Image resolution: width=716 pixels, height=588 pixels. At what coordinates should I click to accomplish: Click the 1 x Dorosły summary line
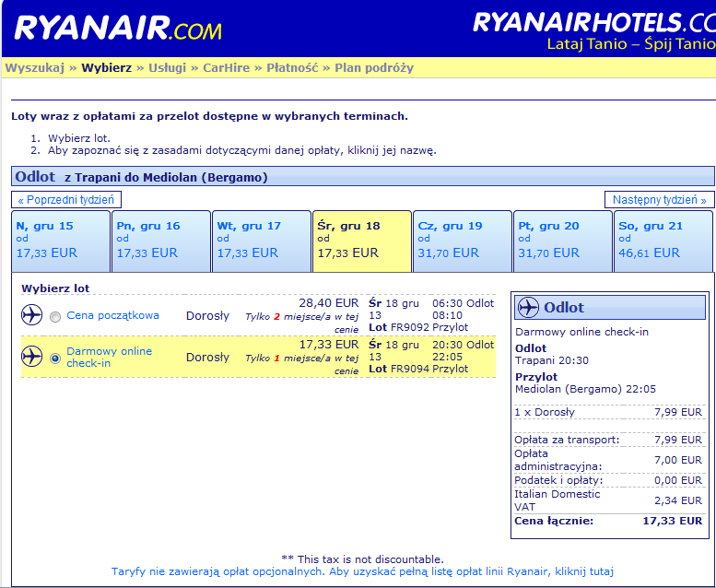pos(608,412)
